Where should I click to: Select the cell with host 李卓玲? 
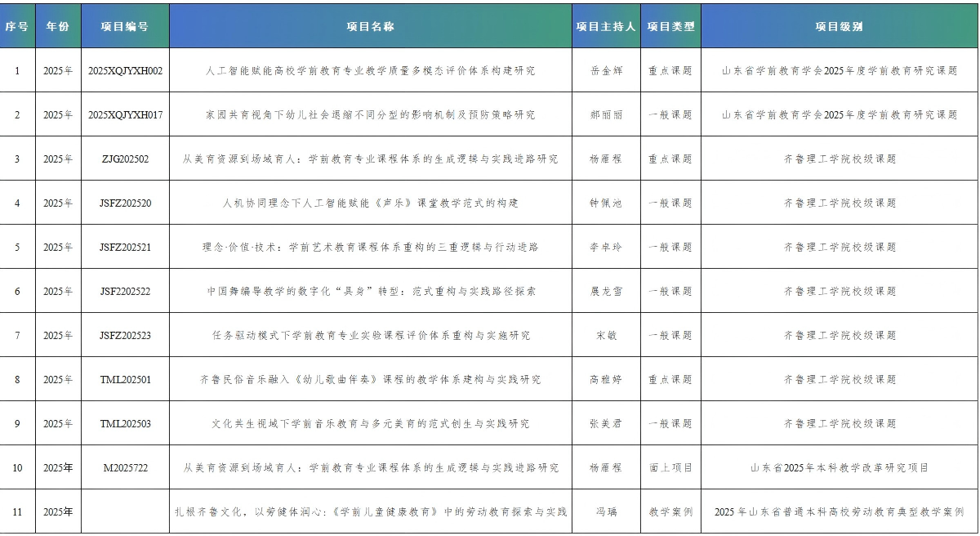point(606,248)
